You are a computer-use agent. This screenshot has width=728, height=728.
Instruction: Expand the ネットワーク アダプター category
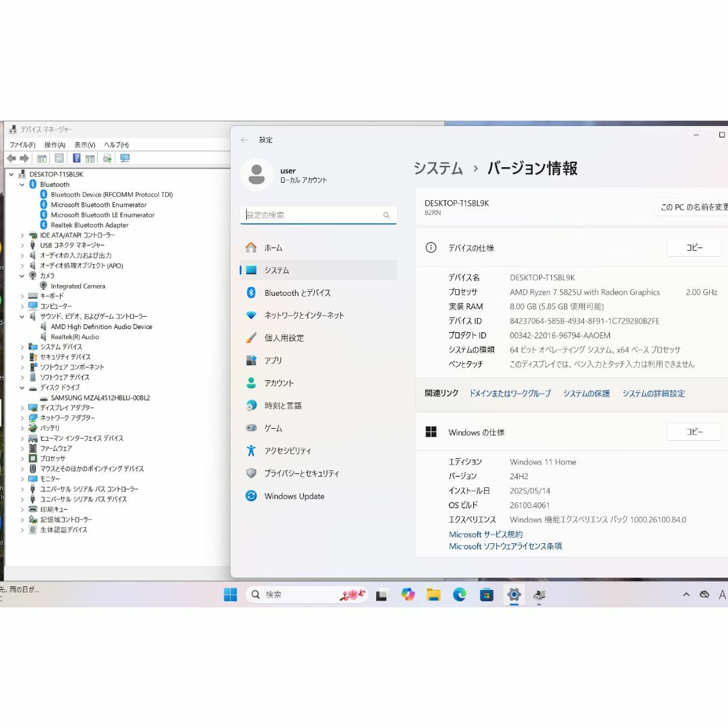coord(22,418)
